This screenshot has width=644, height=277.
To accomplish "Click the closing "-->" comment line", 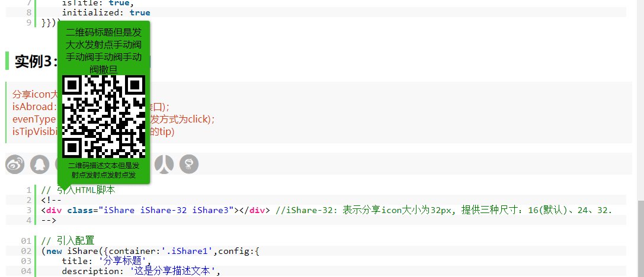I will [49, 220].
